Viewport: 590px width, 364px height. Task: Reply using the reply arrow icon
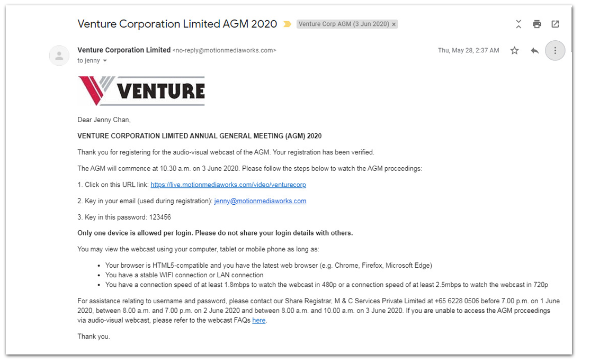(535, 50)
